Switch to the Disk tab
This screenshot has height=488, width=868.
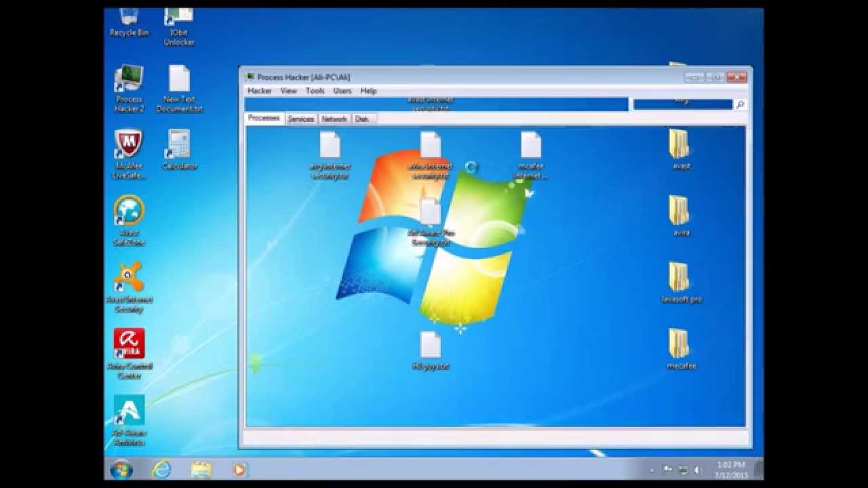point(362,119)
